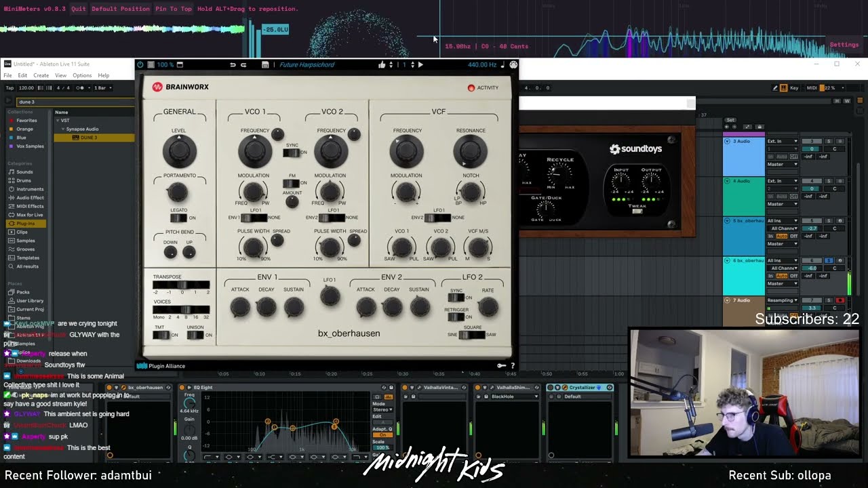Click MiniMeters Default Position button
868x488 pixels.
click(x=121, y=9)
